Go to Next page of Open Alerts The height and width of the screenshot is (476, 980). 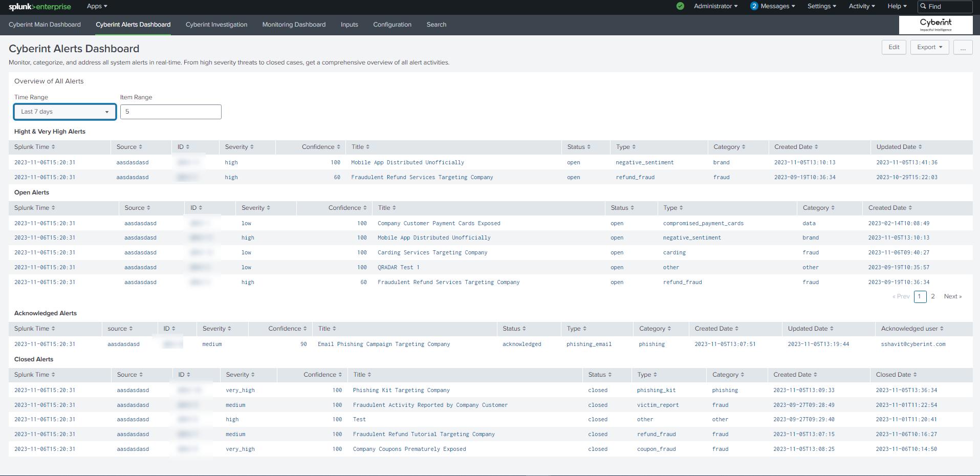[952, 296]
